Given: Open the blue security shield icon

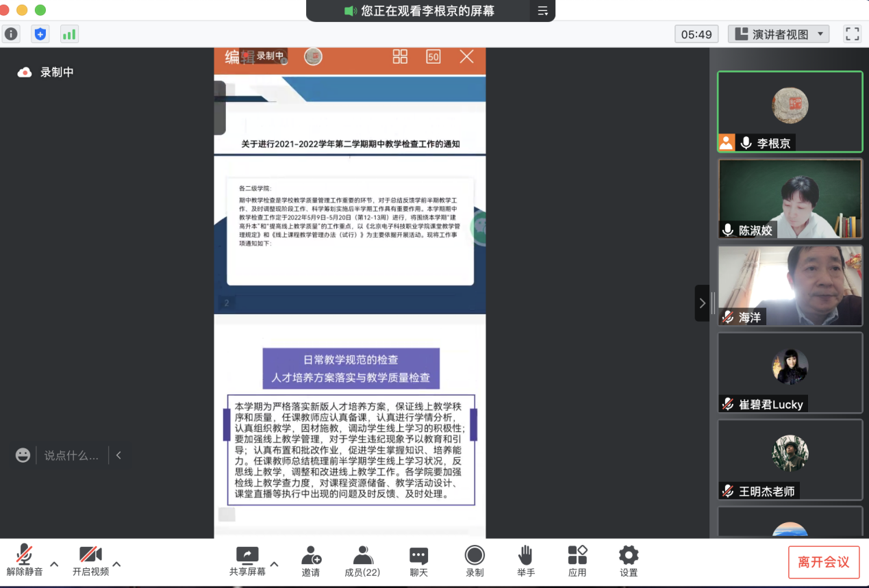Looking at the screenshot, I should (x=40, y=34).
